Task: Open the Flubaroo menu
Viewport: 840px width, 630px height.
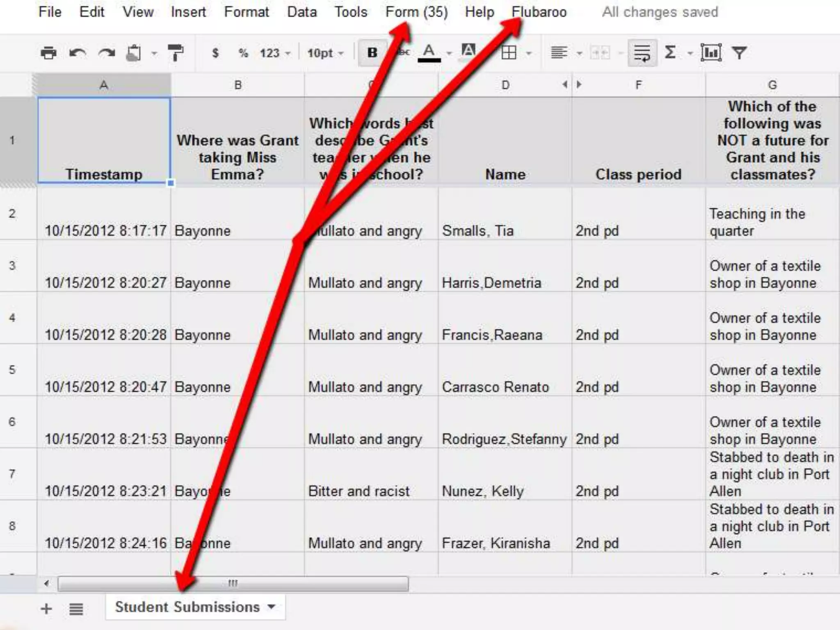Action: [x=539, y=12]
